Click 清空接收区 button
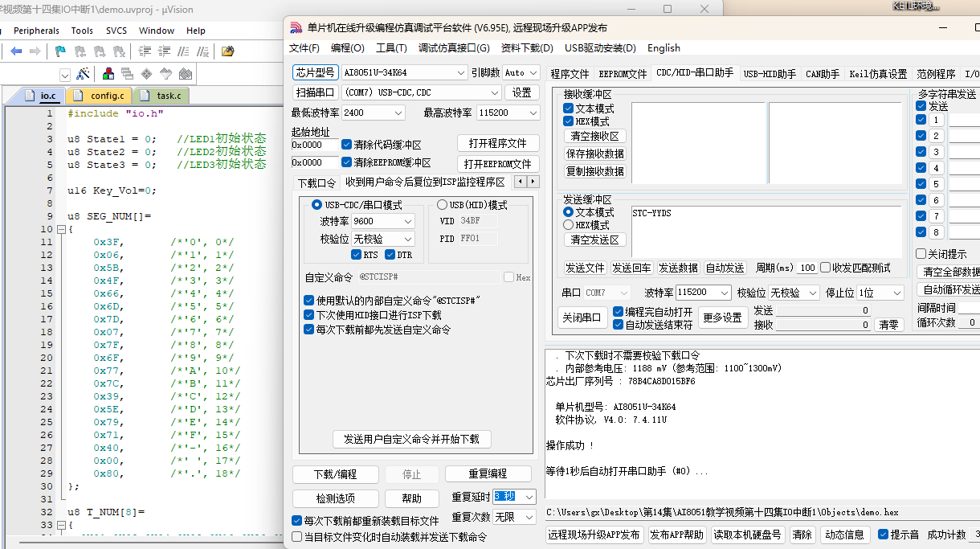The width and height of the screenshot is (980, 549). pos(596,137)
